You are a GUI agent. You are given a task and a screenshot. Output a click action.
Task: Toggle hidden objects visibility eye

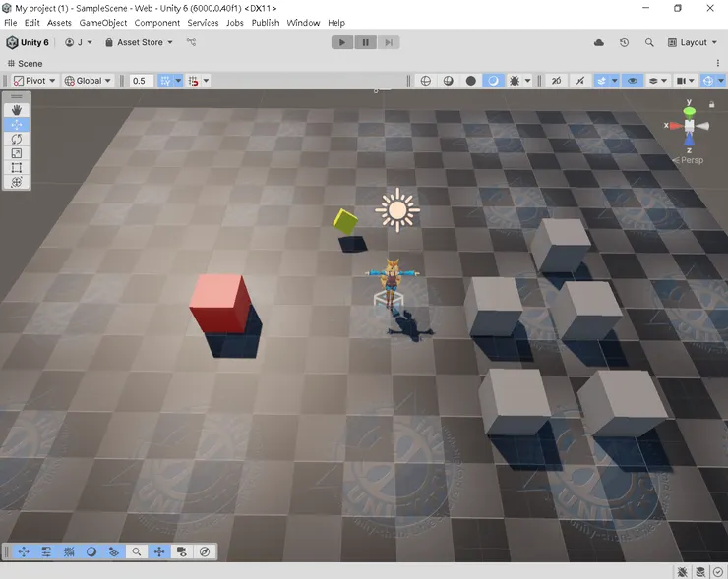pyautogui.click(x=633, y=81)
